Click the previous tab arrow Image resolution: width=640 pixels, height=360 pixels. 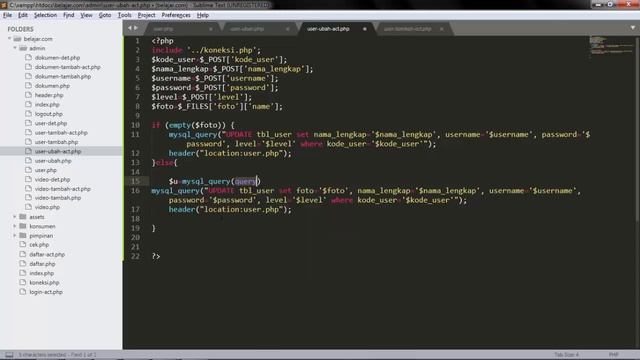[130, 28]
